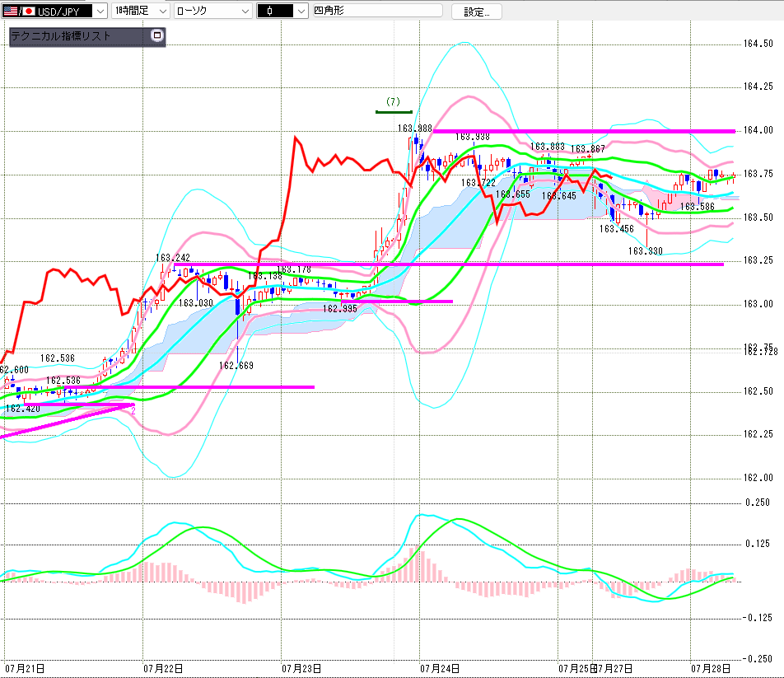Expand the 1時間足 timeframe dropdown

(x=141, y=11)
